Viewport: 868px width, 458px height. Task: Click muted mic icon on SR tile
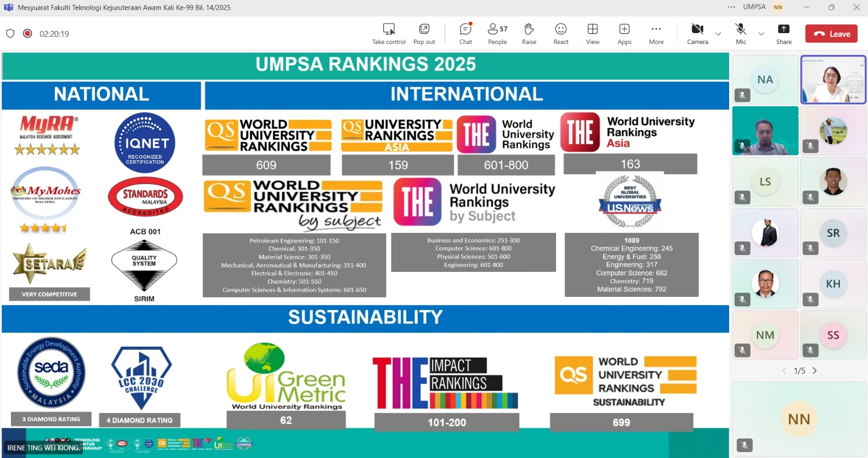810,249
